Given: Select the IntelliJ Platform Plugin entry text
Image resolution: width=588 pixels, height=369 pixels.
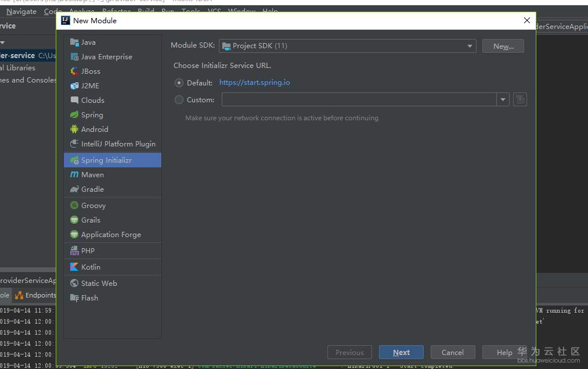Looking at the screenshot, I should click(118, 144).
